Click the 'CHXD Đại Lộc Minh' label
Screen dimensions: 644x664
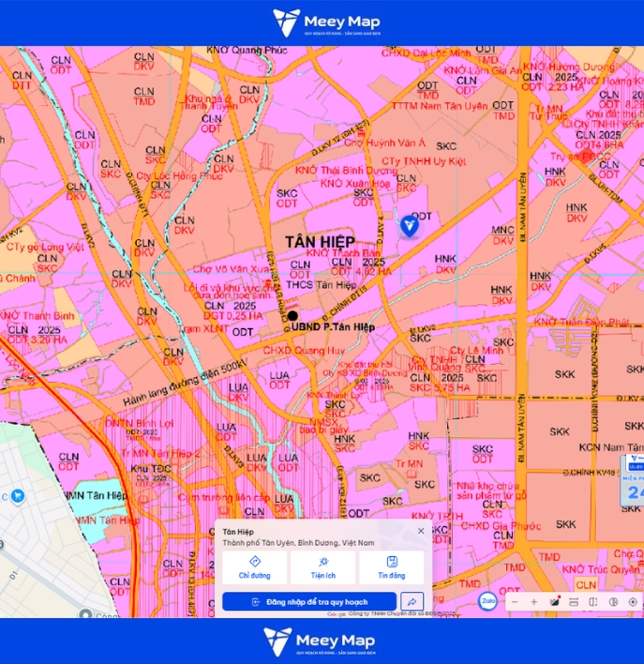pyautogui.click(x=426, y=53)
